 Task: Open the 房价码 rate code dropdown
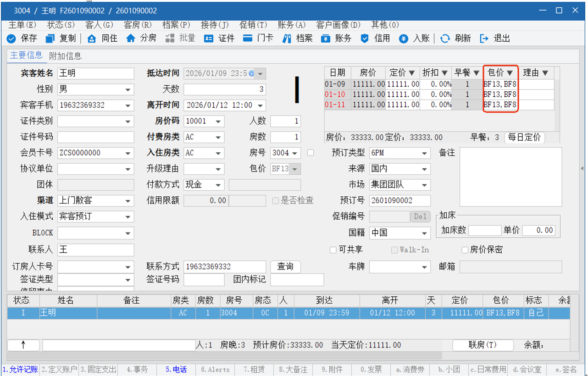(218, 122)
